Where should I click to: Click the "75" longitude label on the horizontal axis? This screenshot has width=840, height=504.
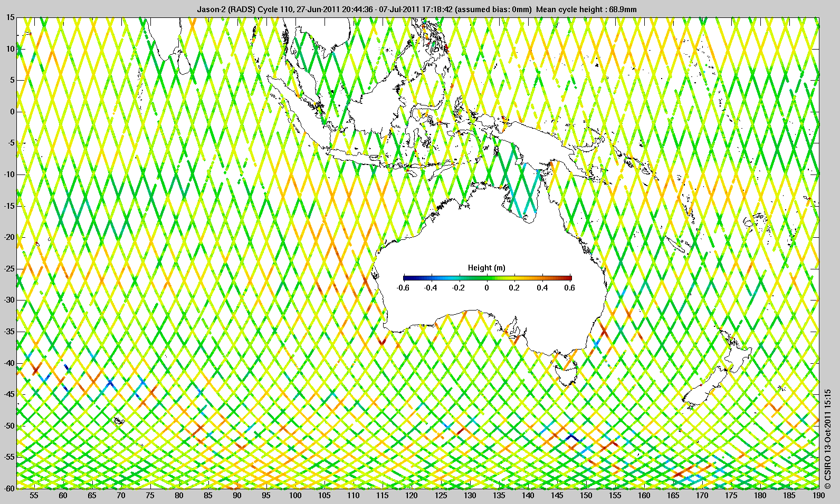pos(150,496)
